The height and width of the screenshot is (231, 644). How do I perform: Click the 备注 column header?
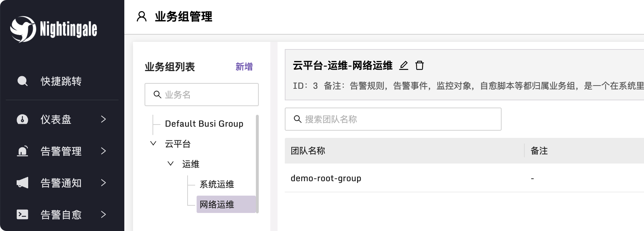pyautogui.click(x=539, y=151)
